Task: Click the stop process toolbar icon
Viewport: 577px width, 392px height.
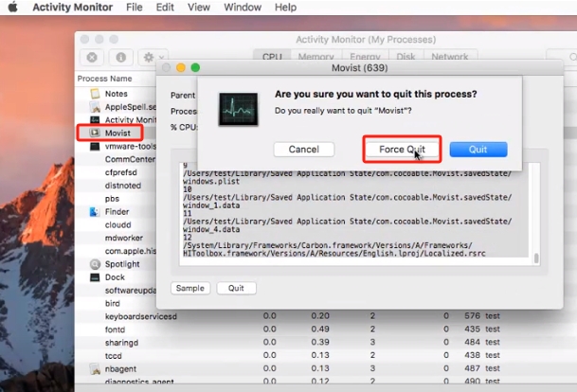Action: pos(92,58)
